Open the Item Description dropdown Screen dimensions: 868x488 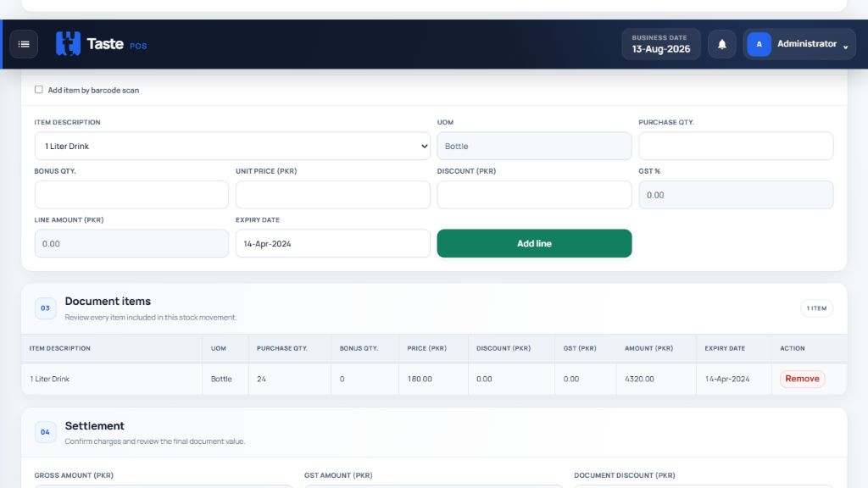point(232,146)
